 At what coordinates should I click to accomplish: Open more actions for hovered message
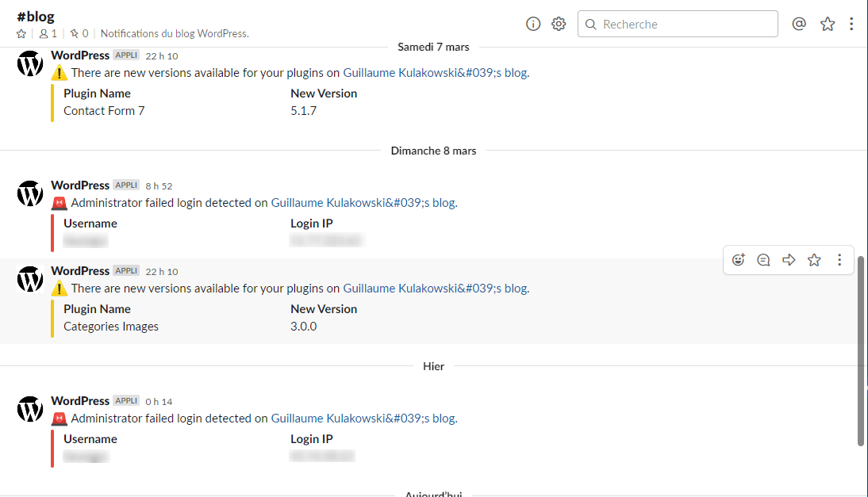pyautogui.click(x=839, y=260)
